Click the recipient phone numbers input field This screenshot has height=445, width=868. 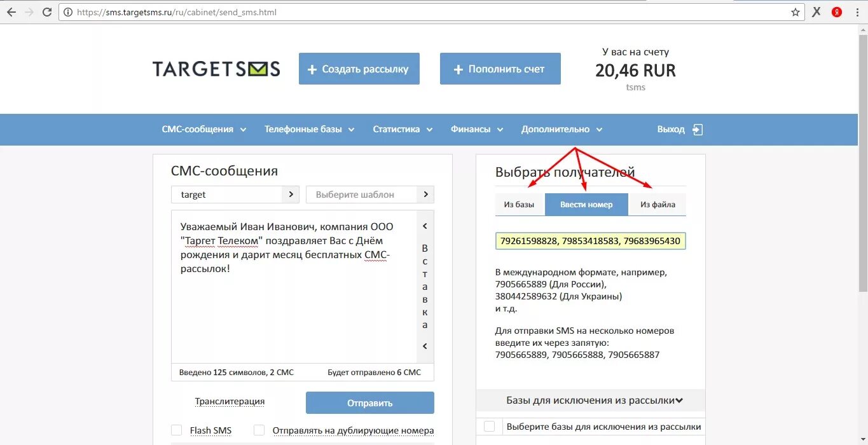(591, 242)
